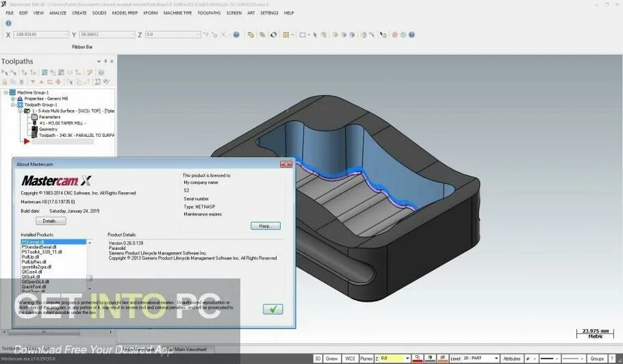Open the Z coordinate dropdown in AutoCursor bar
Viewport: 623px width, 364px height.
[x=199, y=34]
